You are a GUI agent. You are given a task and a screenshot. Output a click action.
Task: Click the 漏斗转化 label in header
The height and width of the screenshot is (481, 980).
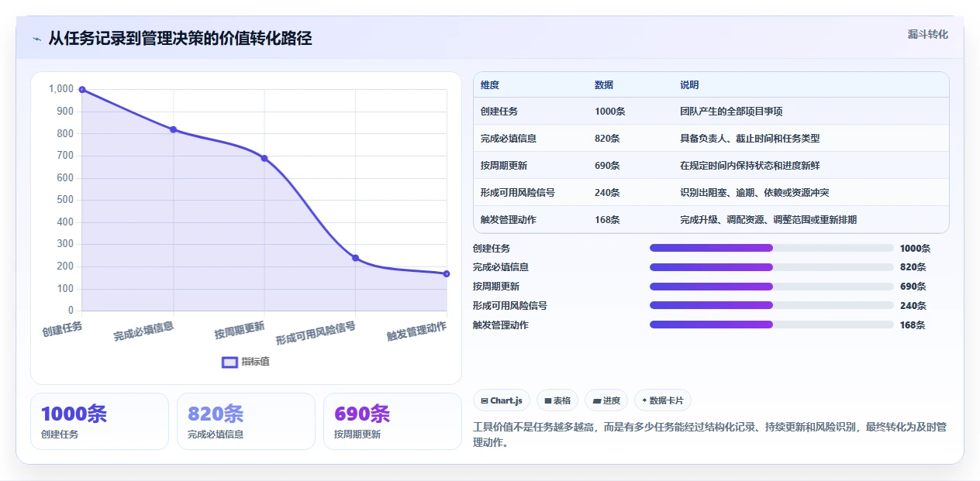tap(928, 34)
